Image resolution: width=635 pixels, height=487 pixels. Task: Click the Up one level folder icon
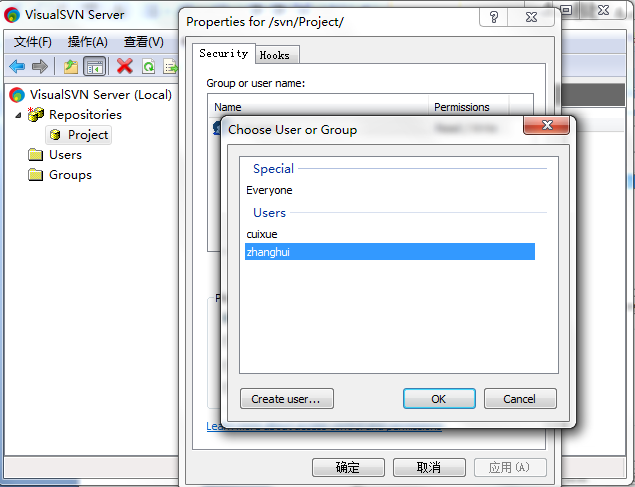pyautogui.click(x=71, y=66)
